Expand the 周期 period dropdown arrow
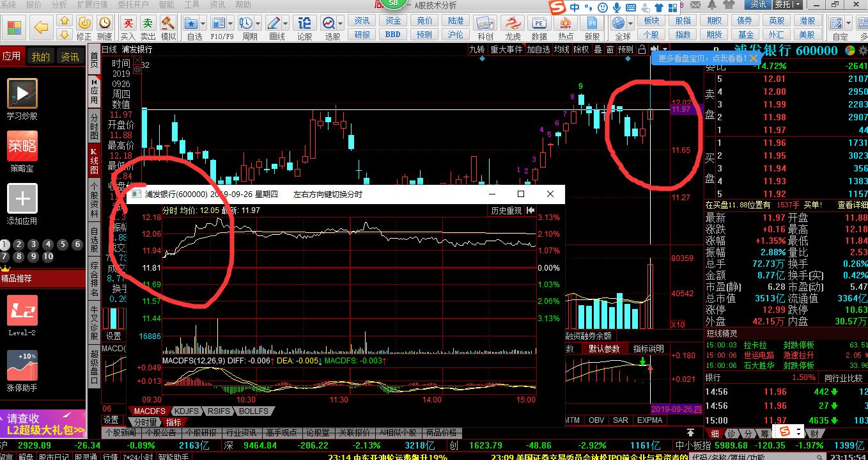The image size is (868, 460). 259,22
